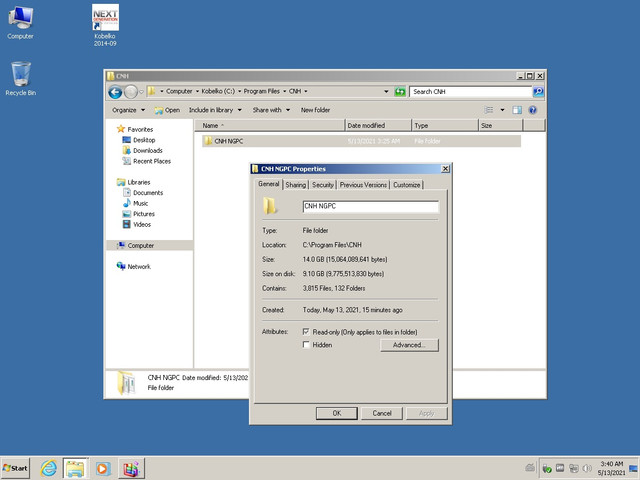Screen dimensions: 640x480
Task: Click the Explorer Forward arrow button
Action: coord(131,92)
